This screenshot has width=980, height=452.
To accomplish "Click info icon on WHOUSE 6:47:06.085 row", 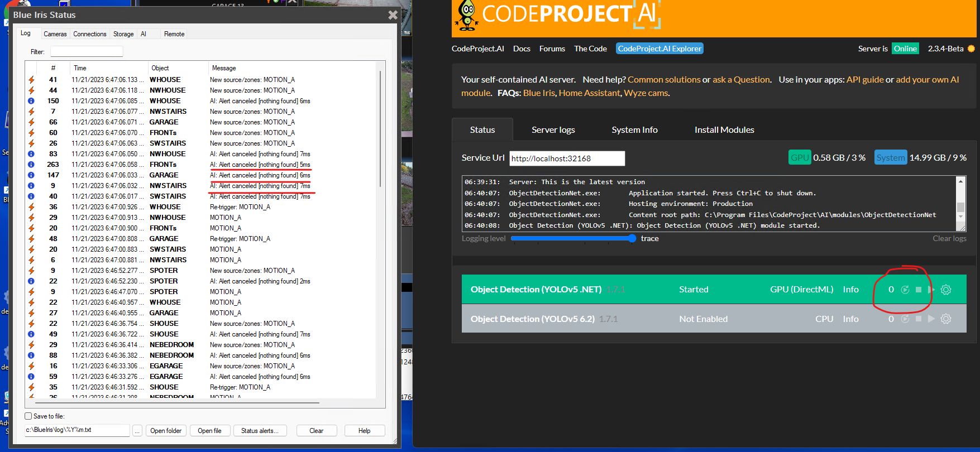I will click(31, 101).
